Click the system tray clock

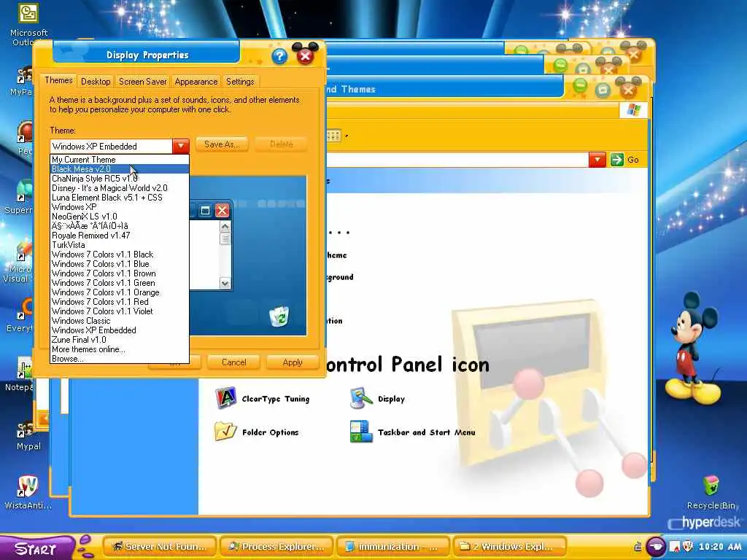coord(720,547)
